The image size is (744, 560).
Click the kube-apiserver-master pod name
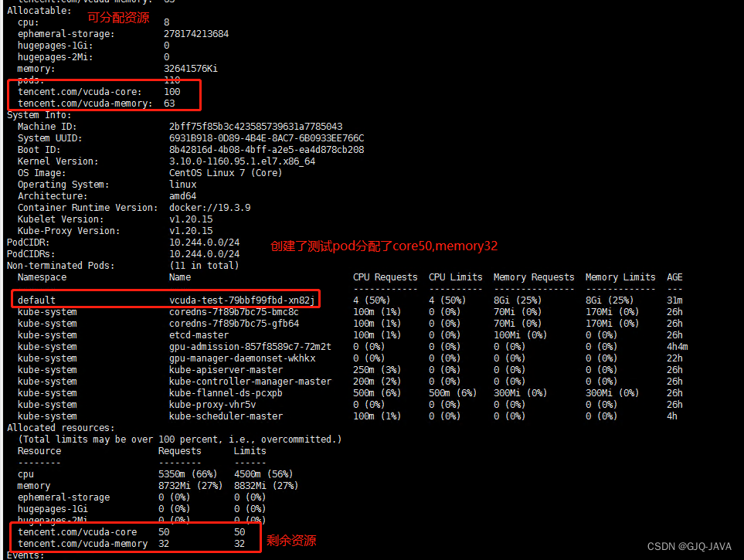(x=226, y=370)
